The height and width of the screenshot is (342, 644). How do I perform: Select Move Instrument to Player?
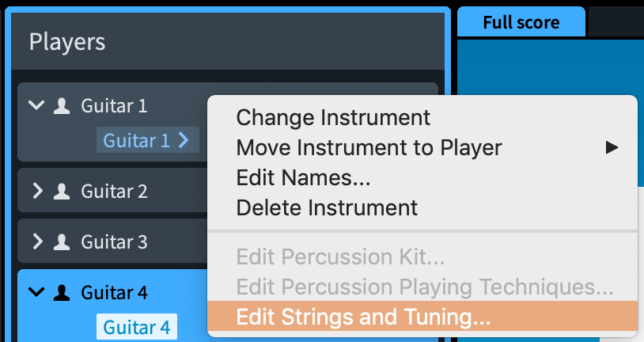pos(369,147)
